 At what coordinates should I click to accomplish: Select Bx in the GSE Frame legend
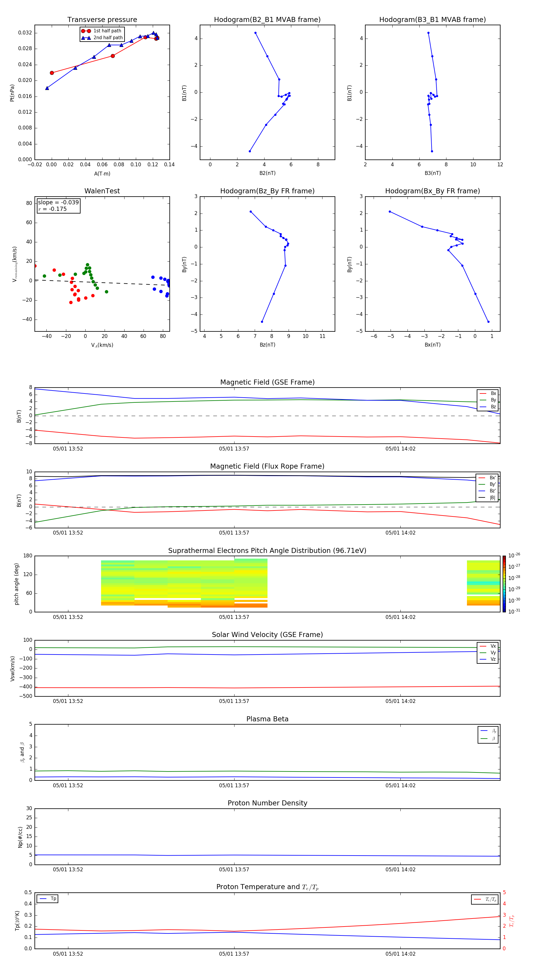pyautogui.click(x=488, y=393)
